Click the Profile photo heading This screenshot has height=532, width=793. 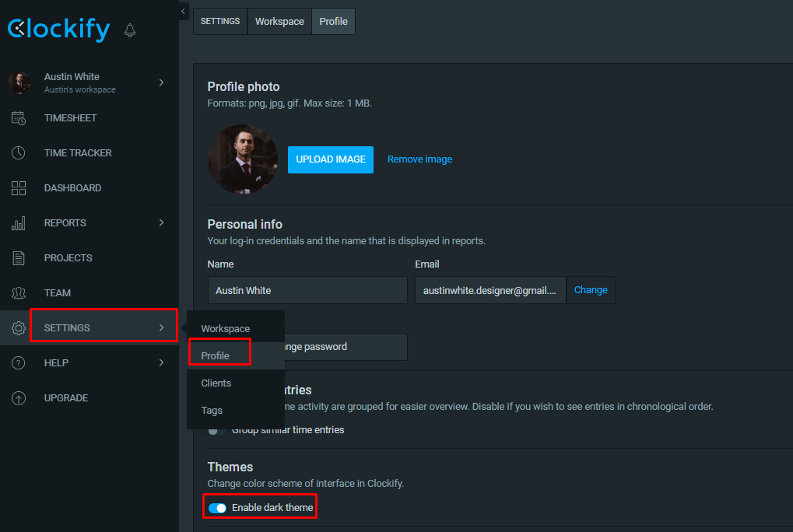pos(244,87)
